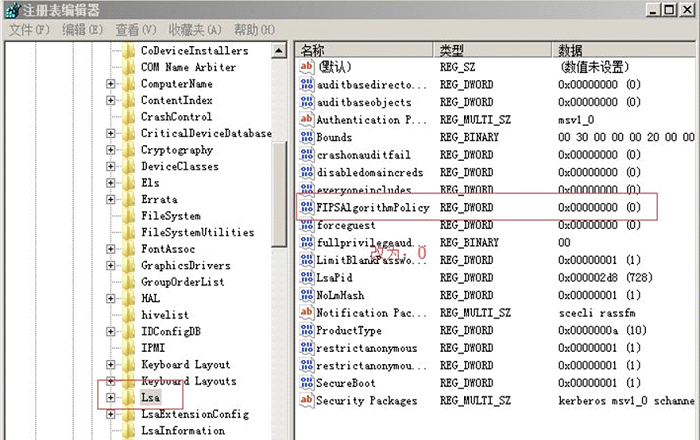The height and width of the screenshot is (440, 700).
Task: Click the tree pane vertical scrollbar thumb
Action: (x=279, y=194)
